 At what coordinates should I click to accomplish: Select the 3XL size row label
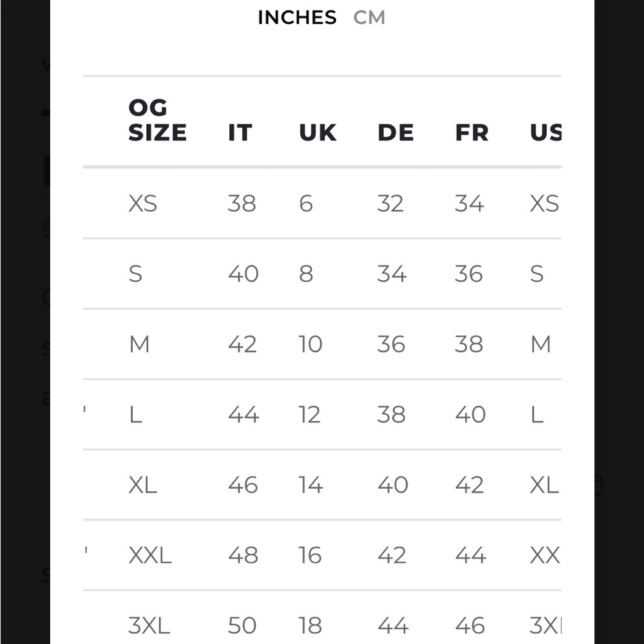149,625
